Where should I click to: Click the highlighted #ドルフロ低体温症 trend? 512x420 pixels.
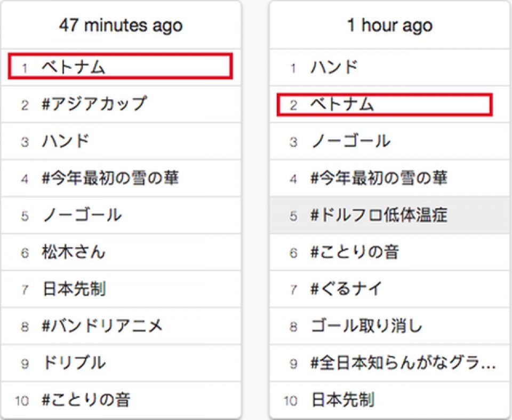coord(379,215)
